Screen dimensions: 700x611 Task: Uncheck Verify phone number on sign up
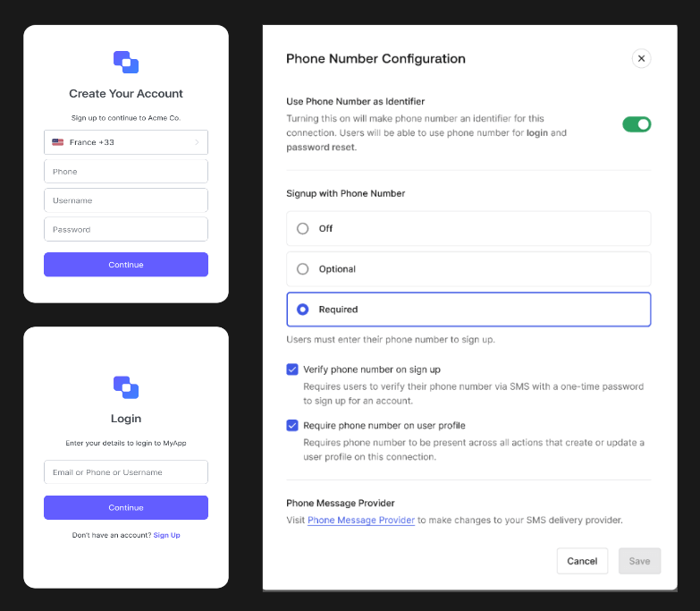click(292, 369)
